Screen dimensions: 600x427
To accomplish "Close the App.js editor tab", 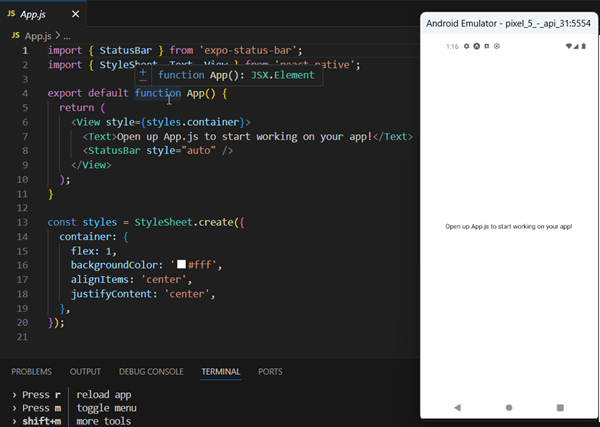I will coord(76,14).
